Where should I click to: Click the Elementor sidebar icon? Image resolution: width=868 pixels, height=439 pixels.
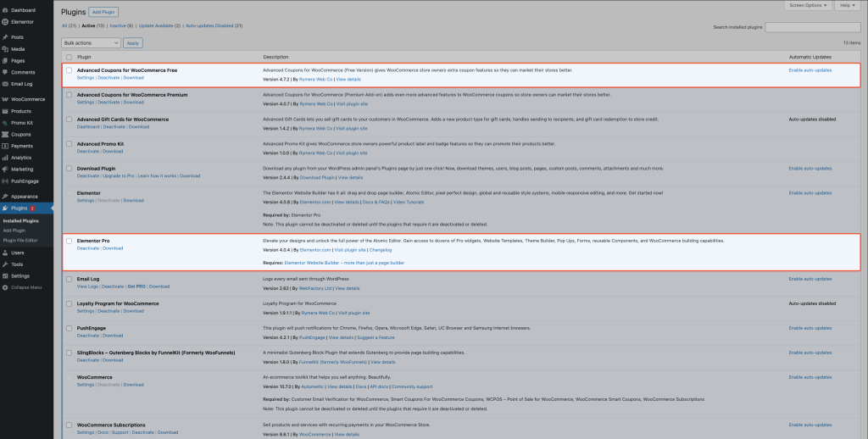click(5, 22)
